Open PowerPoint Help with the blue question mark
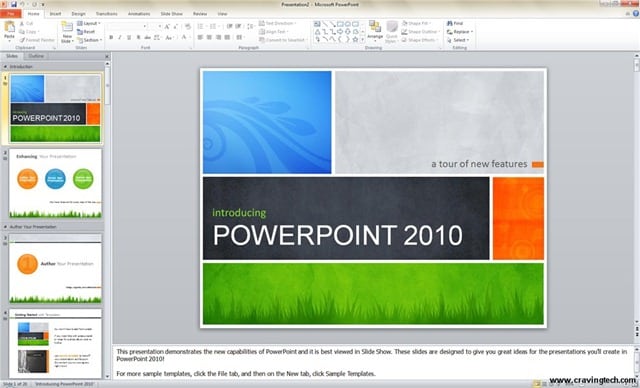Image resolution: width=640 pixels, height=388 pixels. pos(636,13)
